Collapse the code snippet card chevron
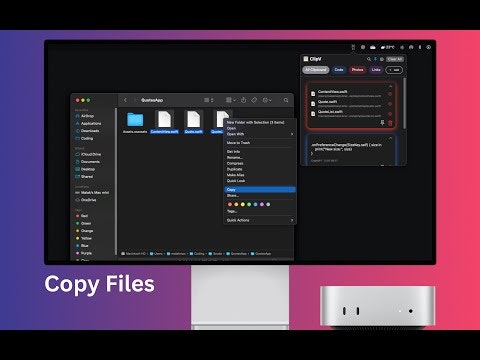This screenshot has height=360, width=480. click(x=390, y=138)
